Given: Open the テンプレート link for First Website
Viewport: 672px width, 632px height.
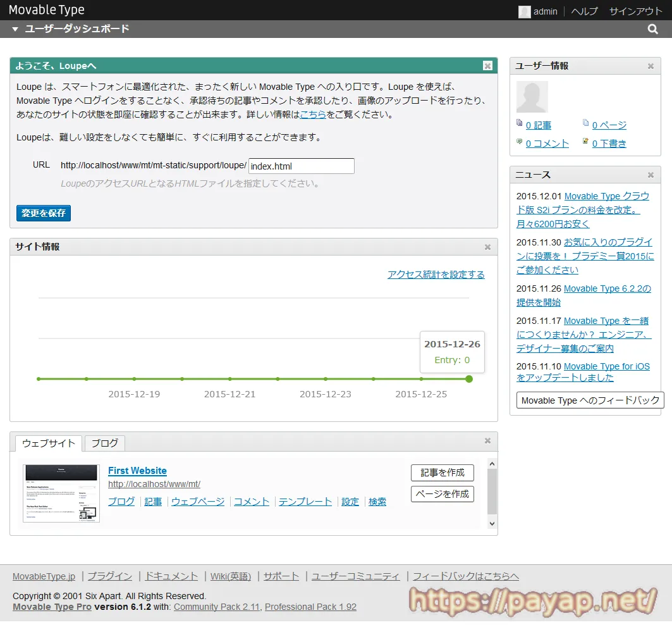Looking at the screenshot, I should pyautogui.click(x=305, y=502).
